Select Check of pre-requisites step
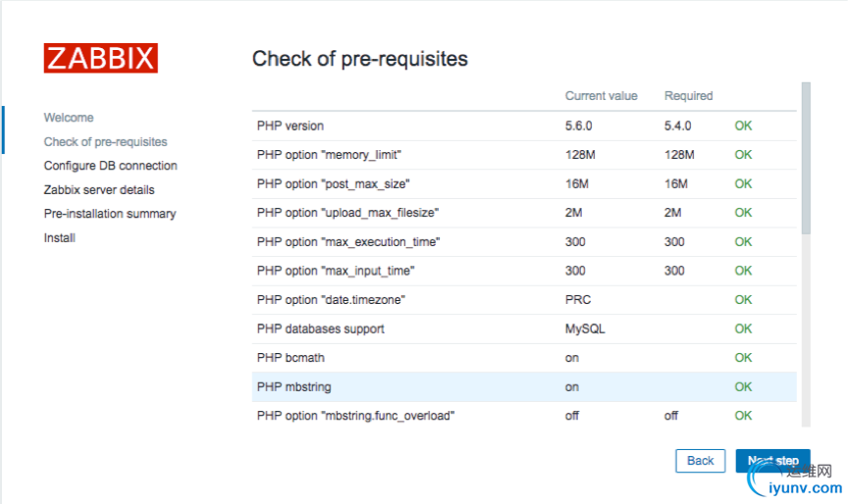The width and height of the screenshot is (848, 504). [105, 142]
